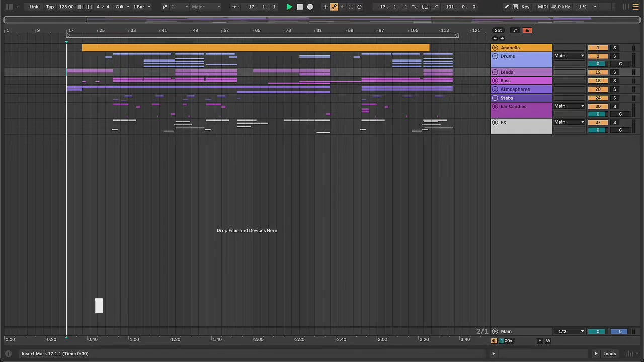
Task: Enable the arrangement Loop switch
Action: tap(425, 7)
